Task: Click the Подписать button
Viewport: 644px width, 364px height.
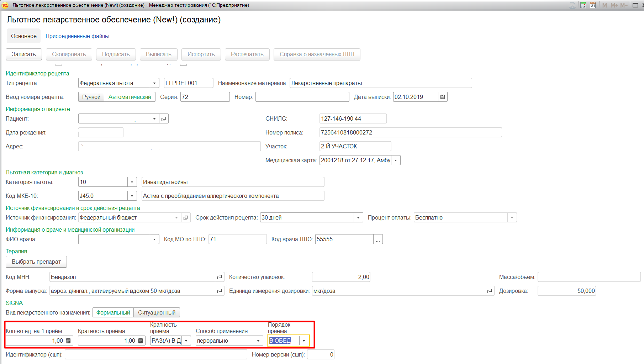Action: 116,54
